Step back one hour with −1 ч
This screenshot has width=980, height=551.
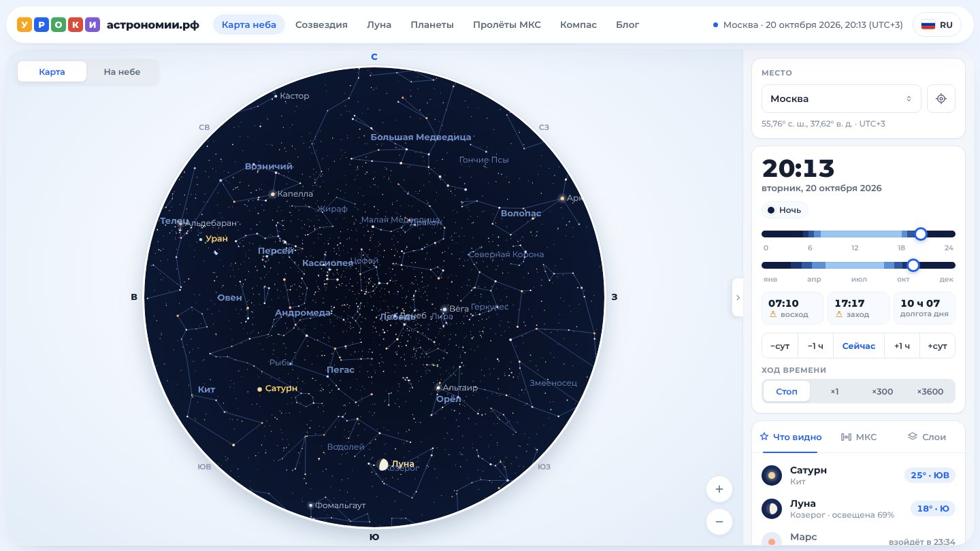coord(815,346)
